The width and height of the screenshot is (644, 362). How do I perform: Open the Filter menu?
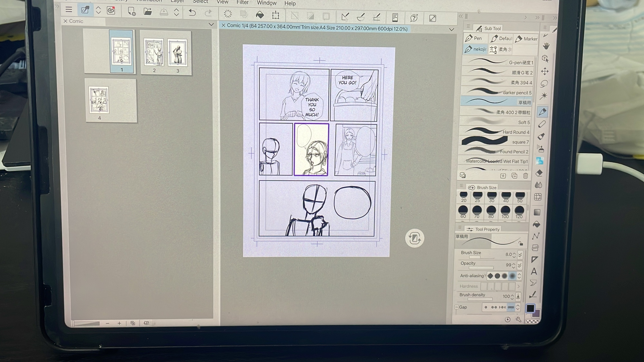(242, 3)
